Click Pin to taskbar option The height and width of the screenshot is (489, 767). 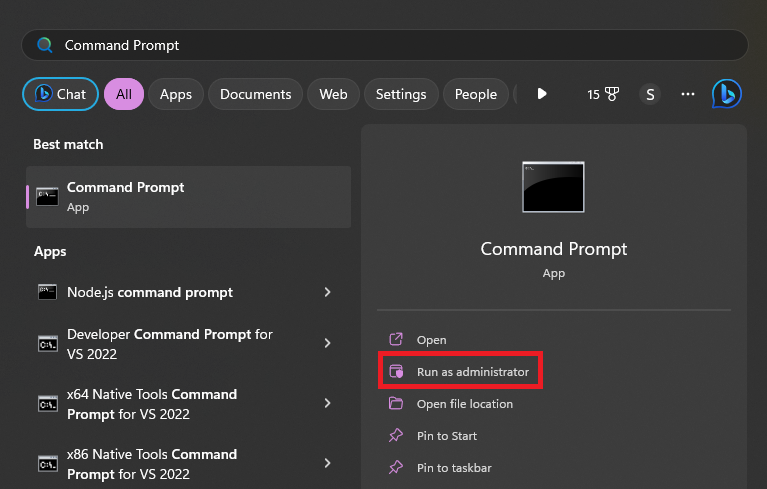453,468
